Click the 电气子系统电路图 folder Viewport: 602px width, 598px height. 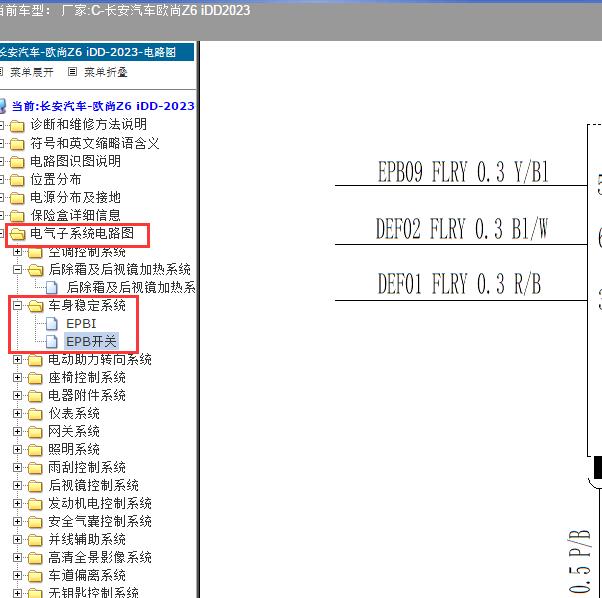tap(82, 233)
